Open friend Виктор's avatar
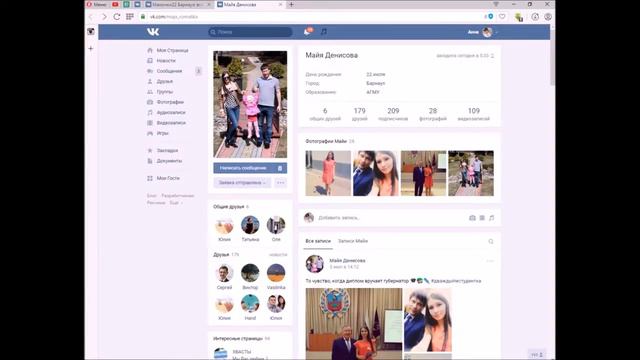Screen dimensions: 640x360 250,273
